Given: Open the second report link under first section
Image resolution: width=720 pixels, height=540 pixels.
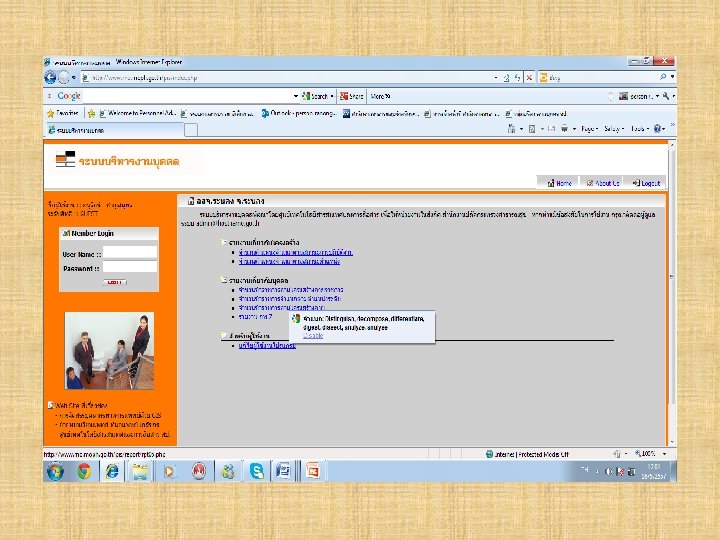Looking at the screenshot, I should coord(289,261).
